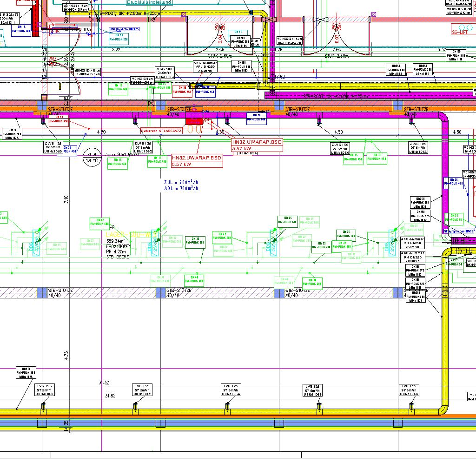Select the rightmost red HN32.UWARAP.BSD 5.57 kW label
Image resolution: width=476 pixels, height=476 pixels.
point(257,145)
